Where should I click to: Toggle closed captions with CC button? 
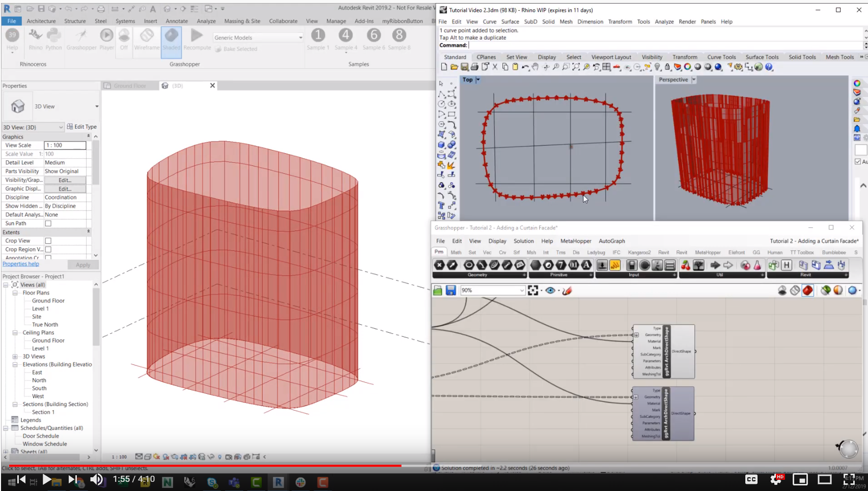(751, 479)
